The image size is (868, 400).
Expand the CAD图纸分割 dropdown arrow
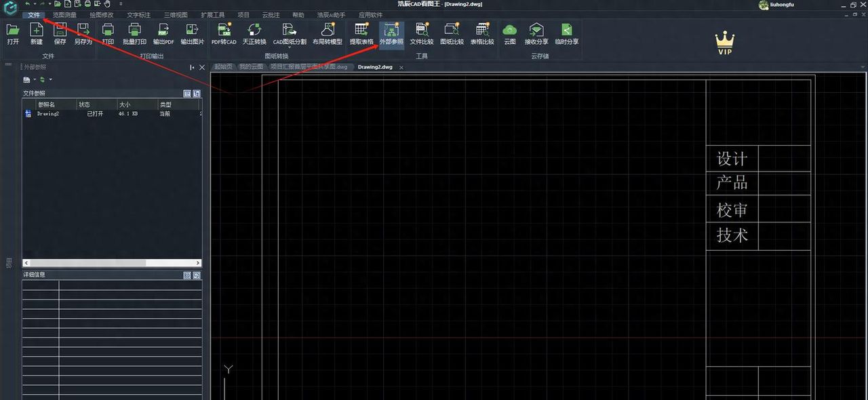click(x=290, y=47)
